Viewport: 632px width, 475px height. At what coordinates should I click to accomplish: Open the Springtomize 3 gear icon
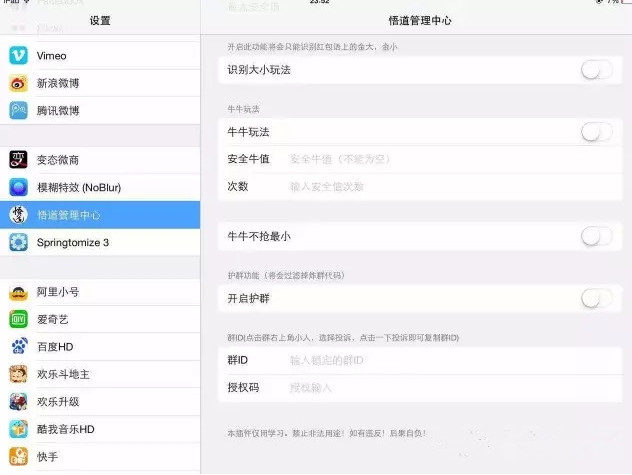tap(19, 242)
